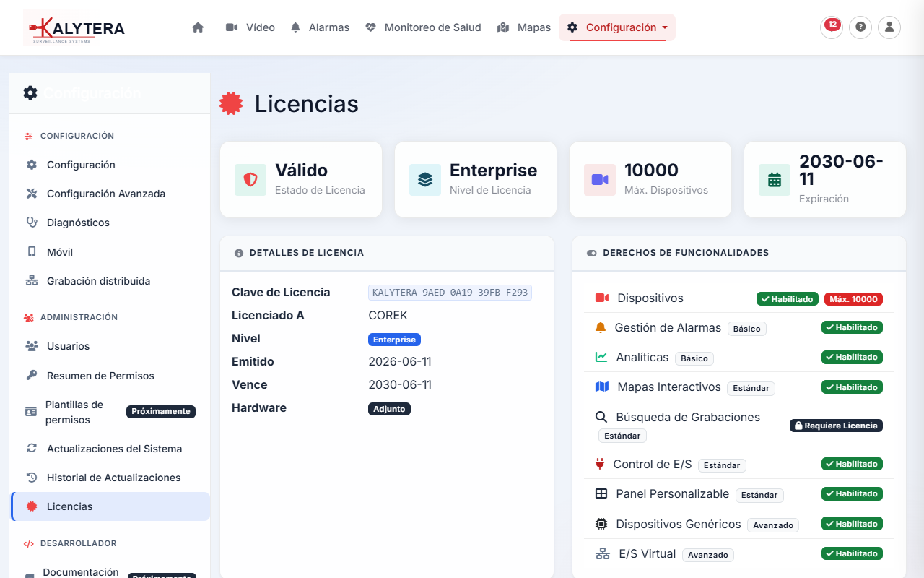Click the Dispositivos camera icon
Image resolution: width=924 pixels, height=578 pixels.
coord(602,298)
